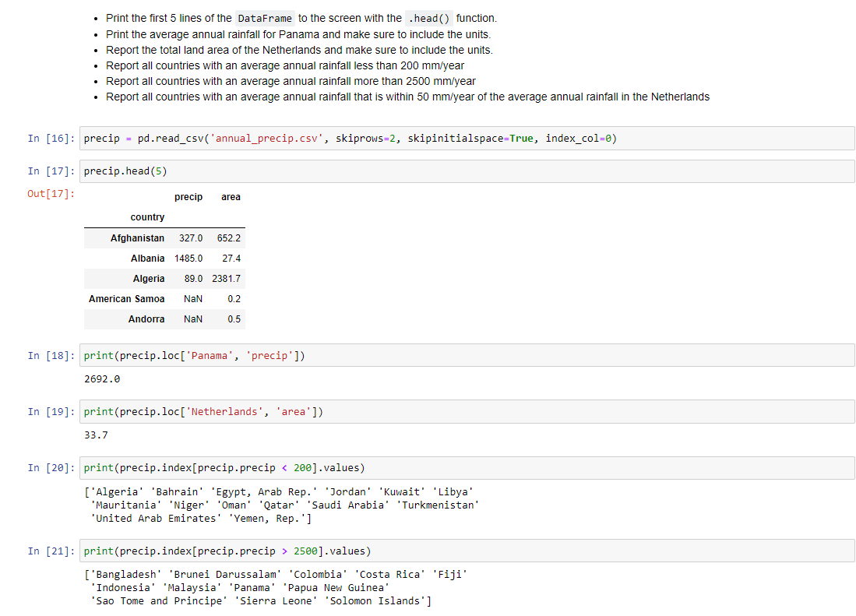Image resolution: width=856 pixels, height=616 pixels.
Task: Click the In [21] prompt label
Action: tap(51, 551)
